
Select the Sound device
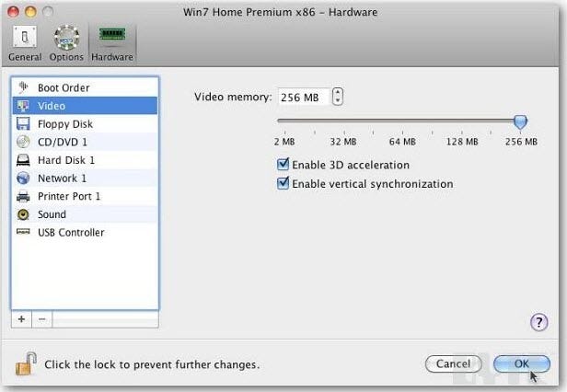[x=52, y=214]
